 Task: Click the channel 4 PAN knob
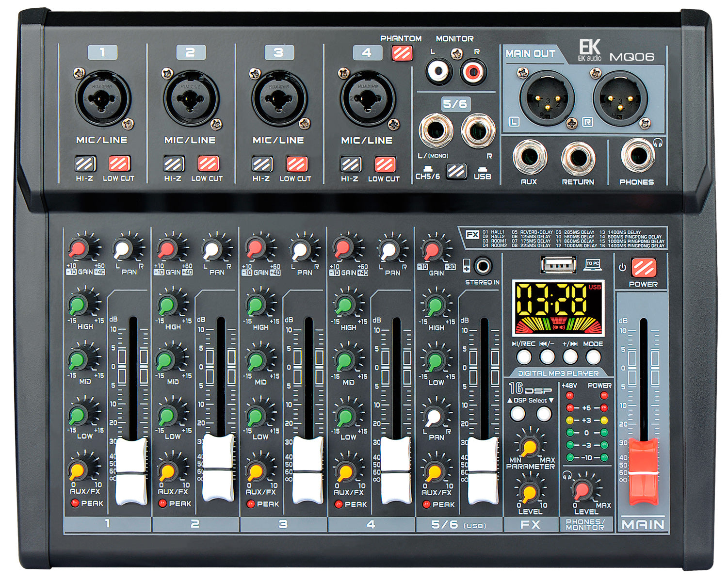coord(388,251)
